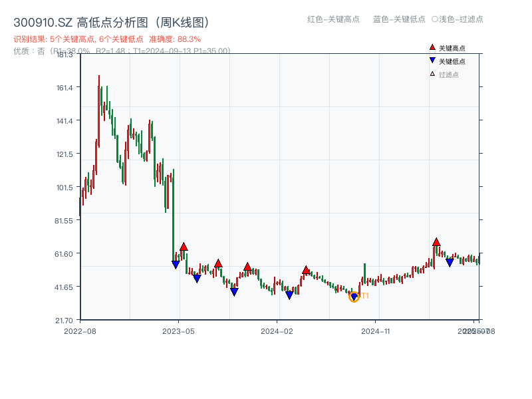Select the red 关键高点 triangle legend icon
Image resolution: width=532 pixels, height=399 pixels.
click(x=432, y=48)
